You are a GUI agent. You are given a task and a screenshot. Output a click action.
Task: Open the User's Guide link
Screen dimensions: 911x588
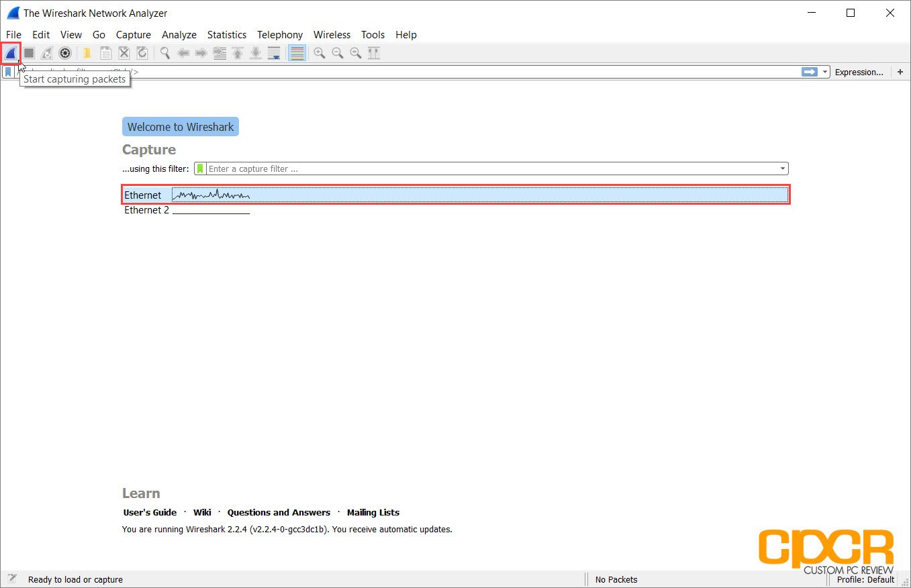[x=150, y=512]
